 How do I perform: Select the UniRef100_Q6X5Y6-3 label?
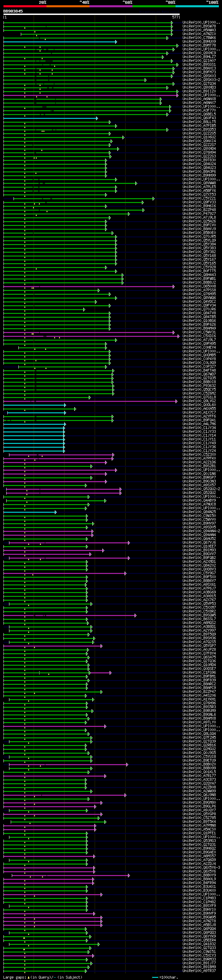point(201,867)
